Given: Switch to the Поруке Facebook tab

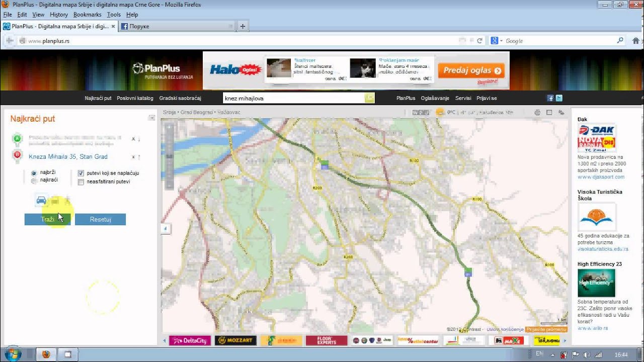Looking at the screenshot, I should (x=178, y=26).
